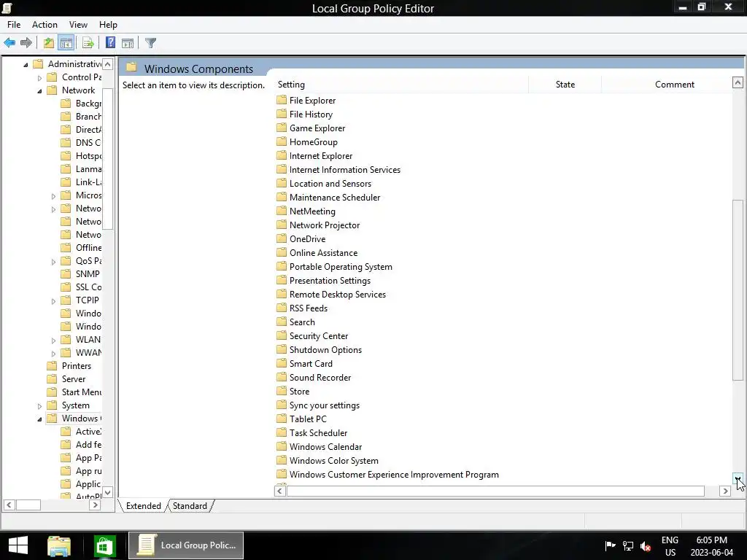
Task: Click the ENG US language indicator
Action: pyautogui.click(x=670, y=545)
